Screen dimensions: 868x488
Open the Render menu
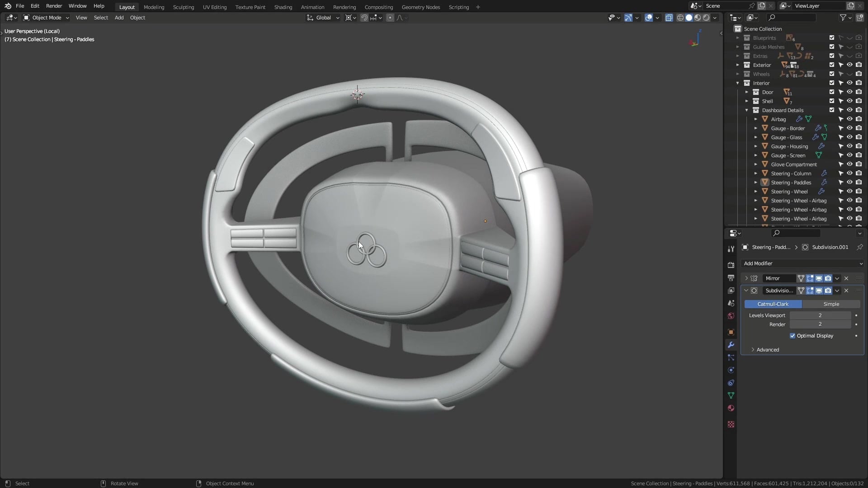[x=54, y=6]
